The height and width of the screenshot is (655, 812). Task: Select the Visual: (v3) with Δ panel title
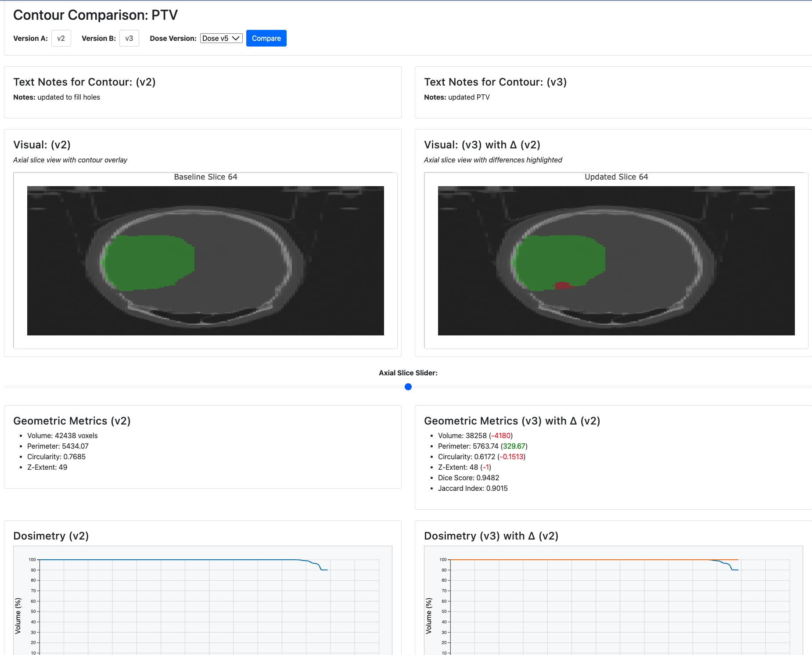481,144
